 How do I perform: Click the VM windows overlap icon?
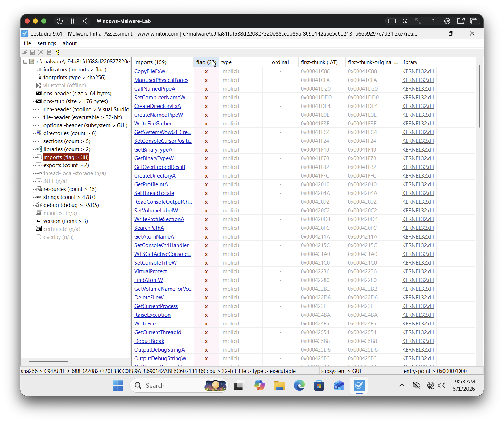coord(474,21)
